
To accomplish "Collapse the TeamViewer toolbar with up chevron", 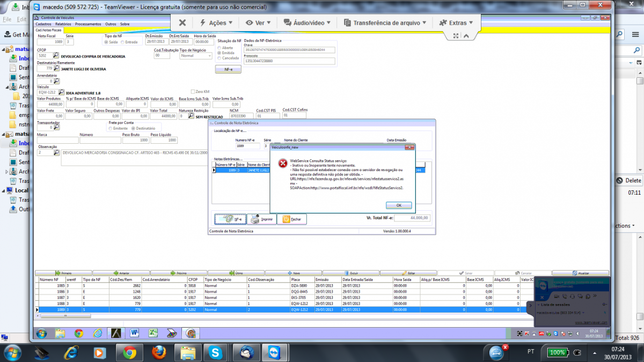I will click(x=466, y=35).
